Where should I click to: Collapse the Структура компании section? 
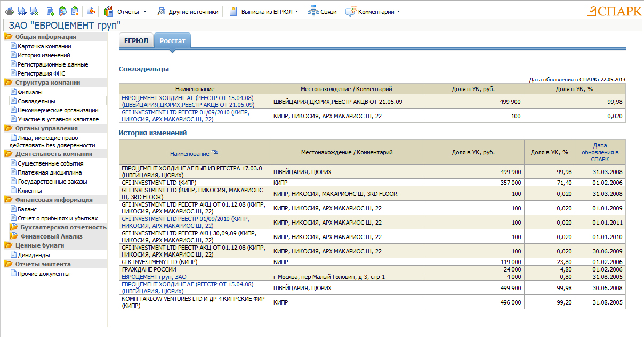(x=47, y=83)
